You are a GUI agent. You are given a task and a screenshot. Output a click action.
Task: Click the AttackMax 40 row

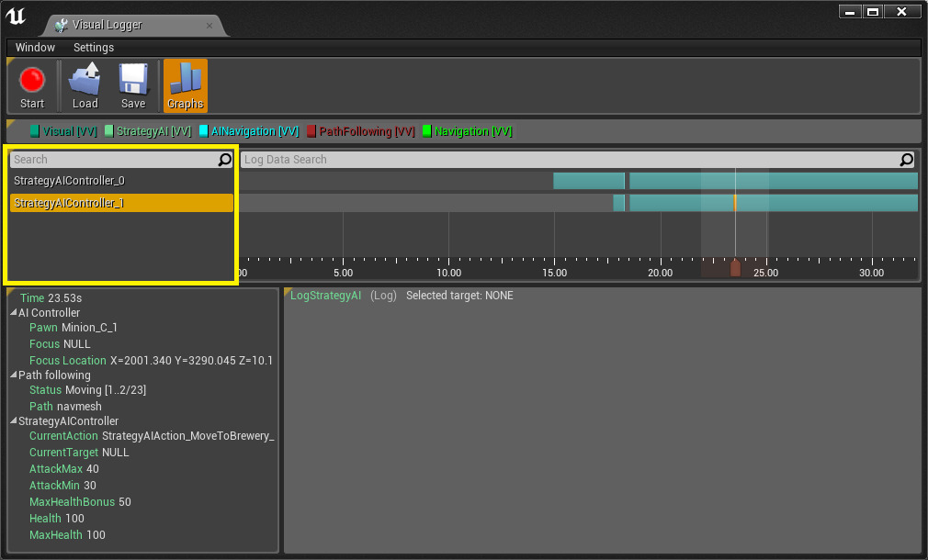click(64, 469)
